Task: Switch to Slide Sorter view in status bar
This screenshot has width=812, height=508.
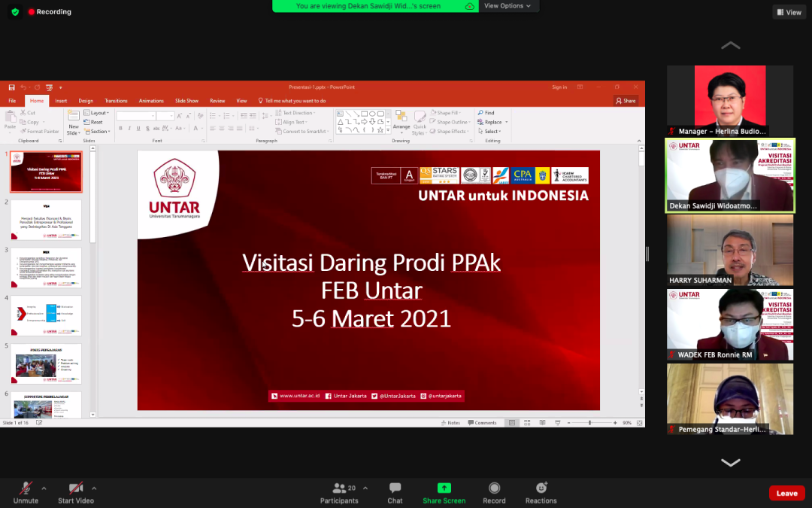Action: [527, 423]
